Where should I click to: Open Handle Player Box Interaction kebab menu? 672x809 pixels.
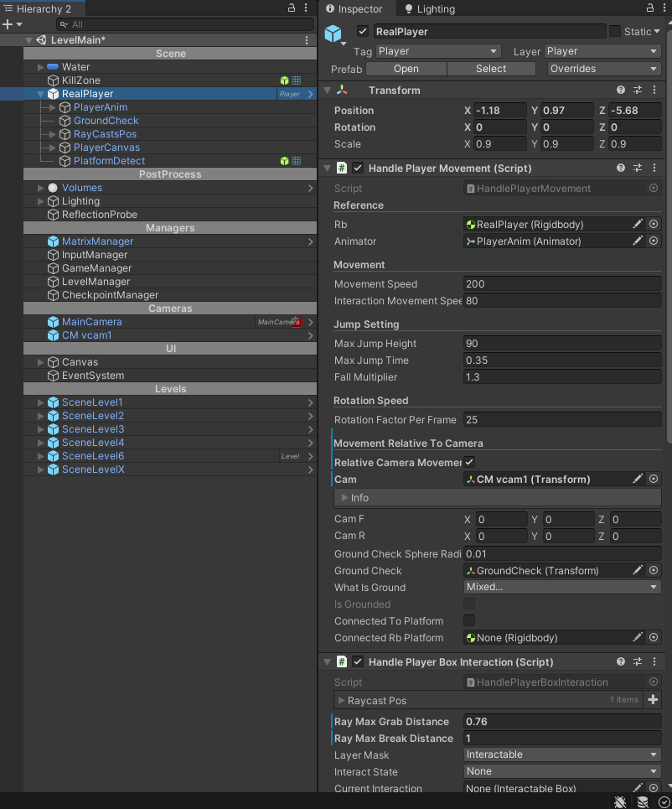point(654,662)
